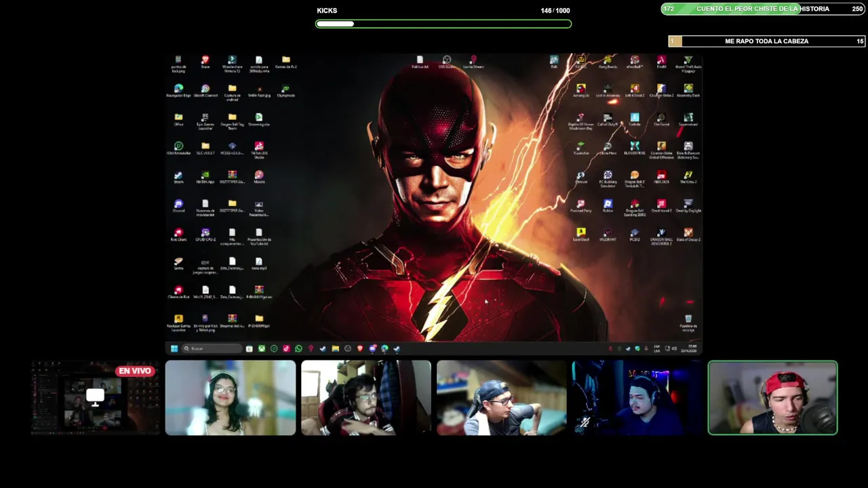
Task: Open State of Decay 2 icon
Action: 688,235
